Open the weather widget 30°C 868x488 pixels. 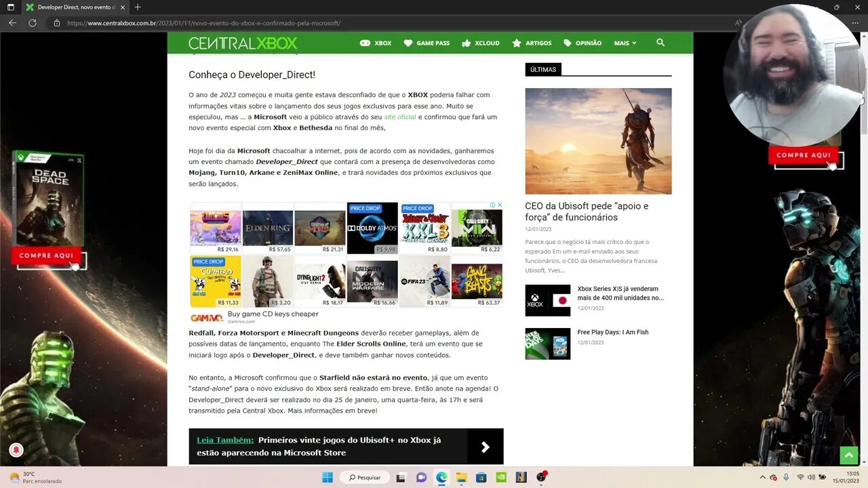(x=35, y=477)
